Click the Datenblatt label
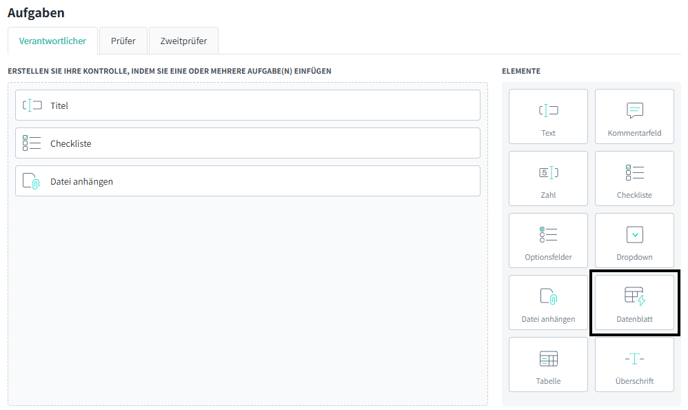The width and height of the screenshot is (688, 410). click(x=634, y=319)
